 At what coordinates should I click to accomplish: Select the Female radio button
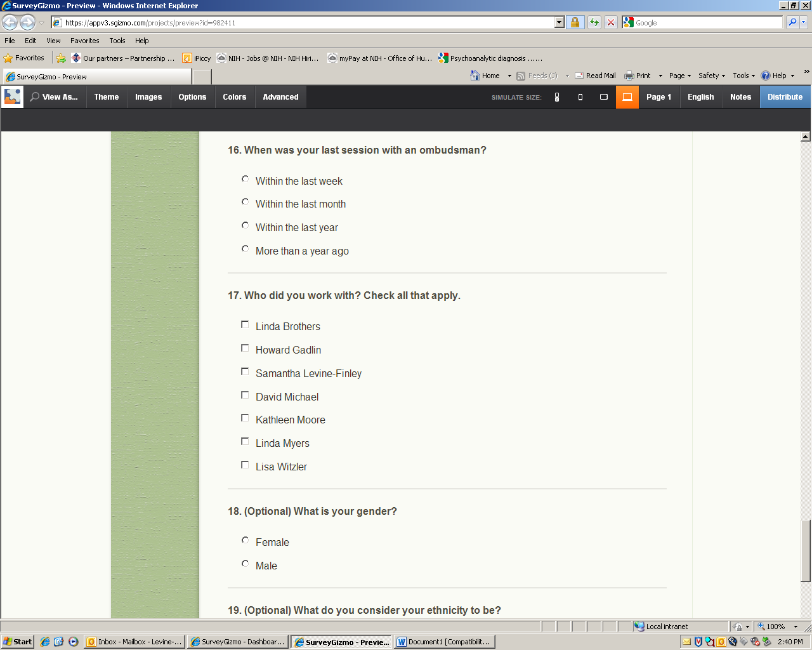[245, 540]
